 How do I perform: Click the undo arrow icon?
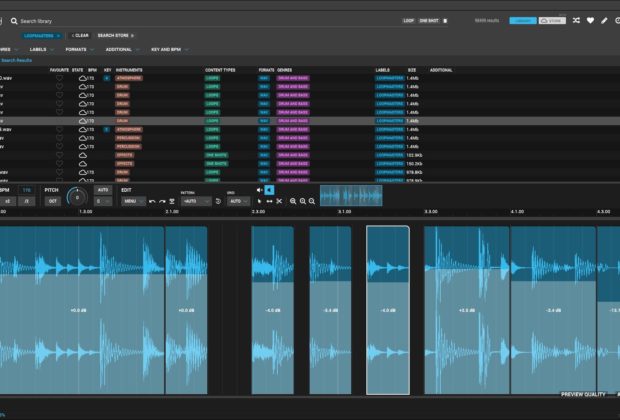(x=152, y=202)
